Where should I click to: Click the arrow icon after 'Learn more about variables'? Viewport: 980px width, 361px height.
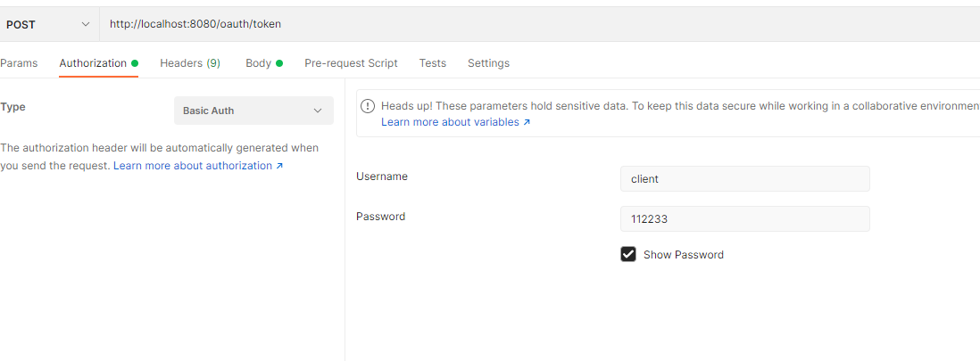(527, 123)
